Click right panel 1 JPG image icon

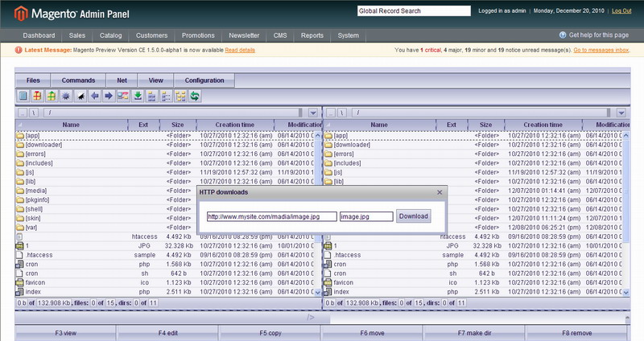click(328, 246)
